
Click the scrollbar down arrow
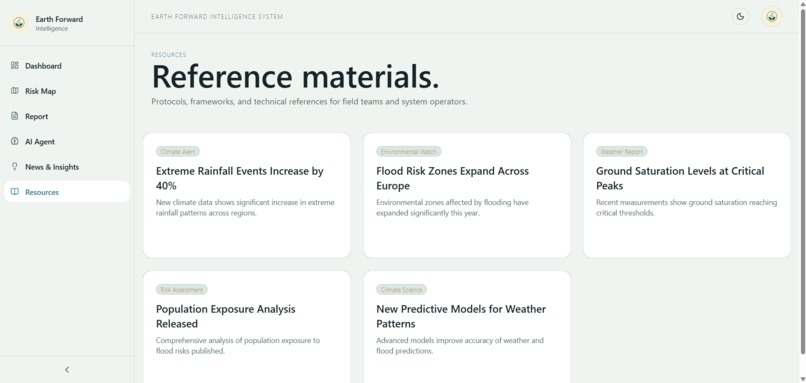[x=802, y=379]
